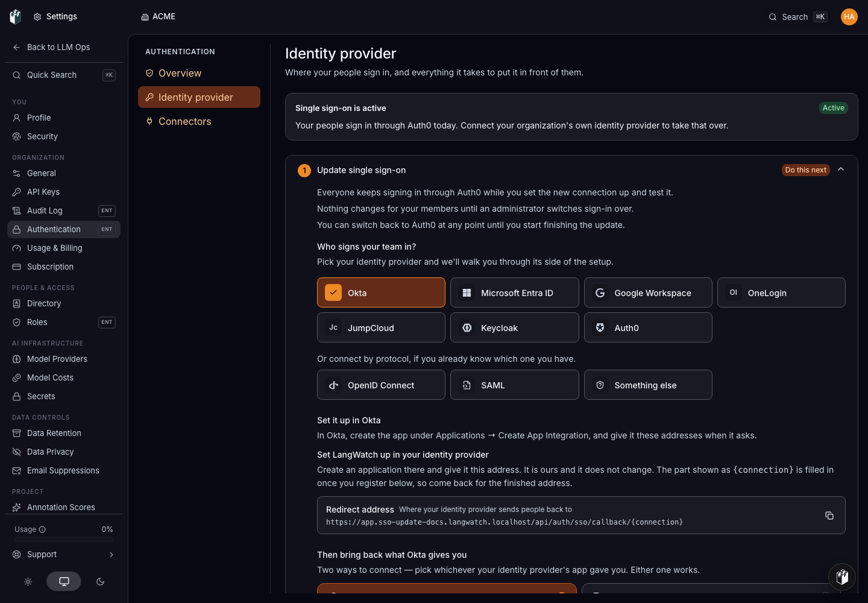
Task: Click the Usage 0% progress bar
Action: coord(64,540)
